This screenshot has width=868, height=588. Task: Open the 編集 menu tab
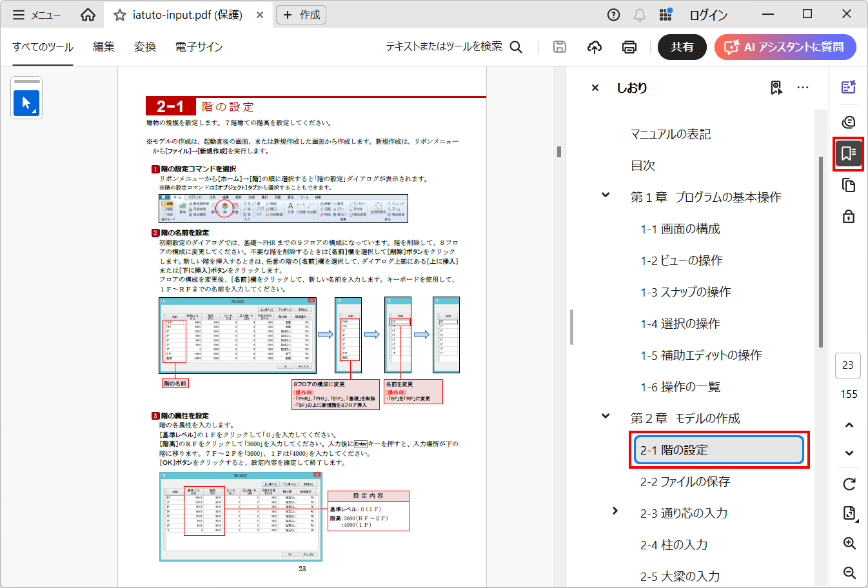(103, 47)
